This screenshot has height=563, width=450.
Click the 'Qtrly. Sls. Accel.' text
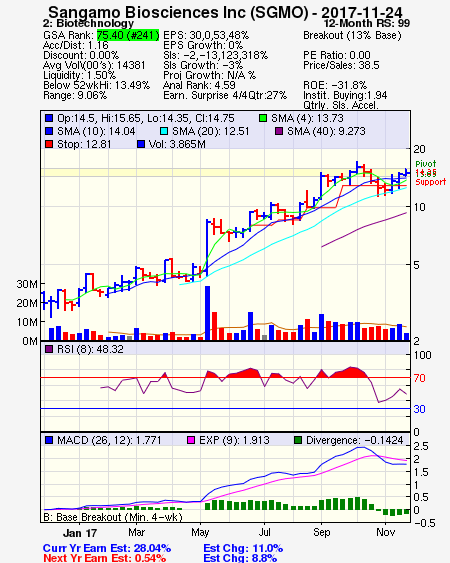pos(341,105)
